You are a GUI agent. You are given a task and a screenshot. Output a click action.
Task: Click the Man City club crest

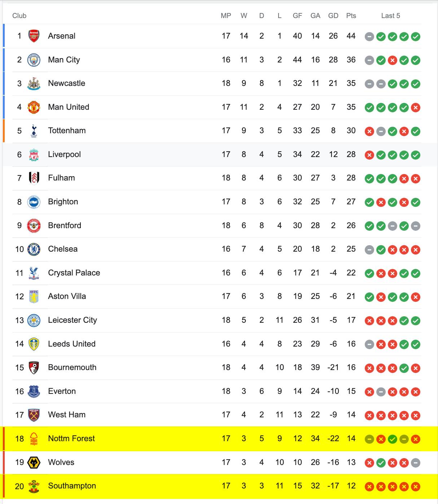tap(34, 60)
